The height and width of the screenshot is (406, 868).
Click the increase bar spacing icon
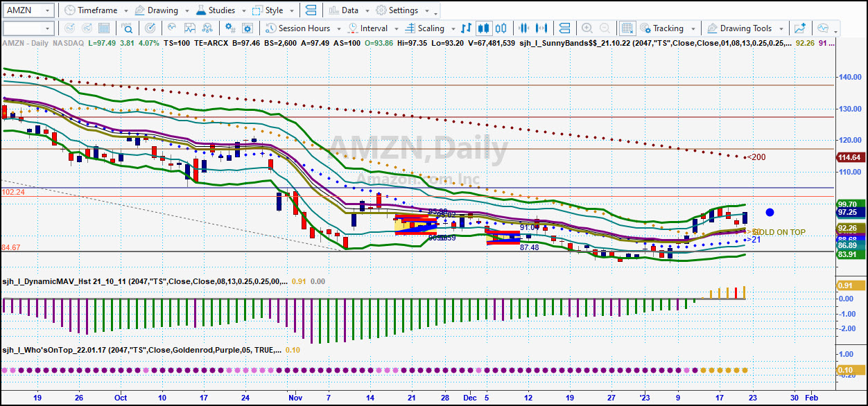click(x=542, y=28)
